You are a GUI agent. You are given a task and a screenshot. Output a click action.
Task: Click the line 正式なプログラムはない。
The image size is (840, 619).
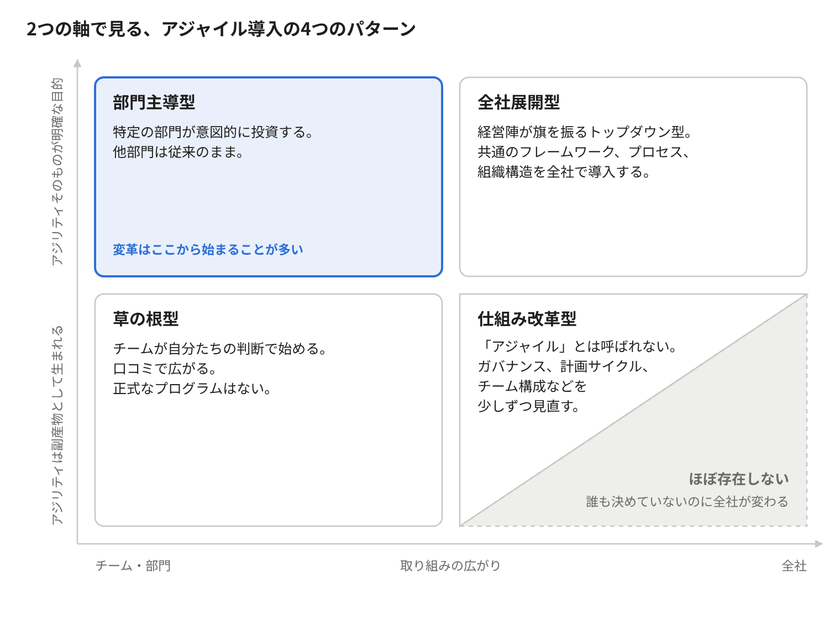(x=192, y=389)
